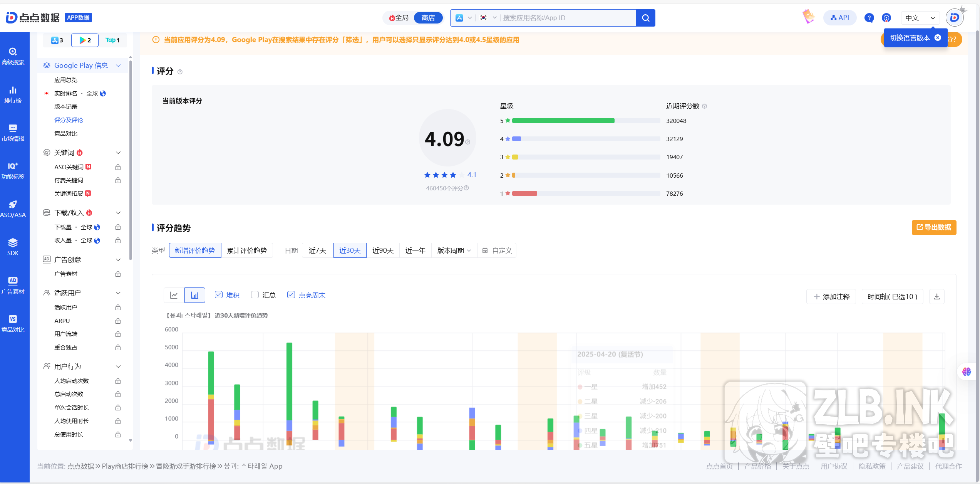Open the 时间轴(已选10) button
Screen dimensions: 980x484
(892, 296)
